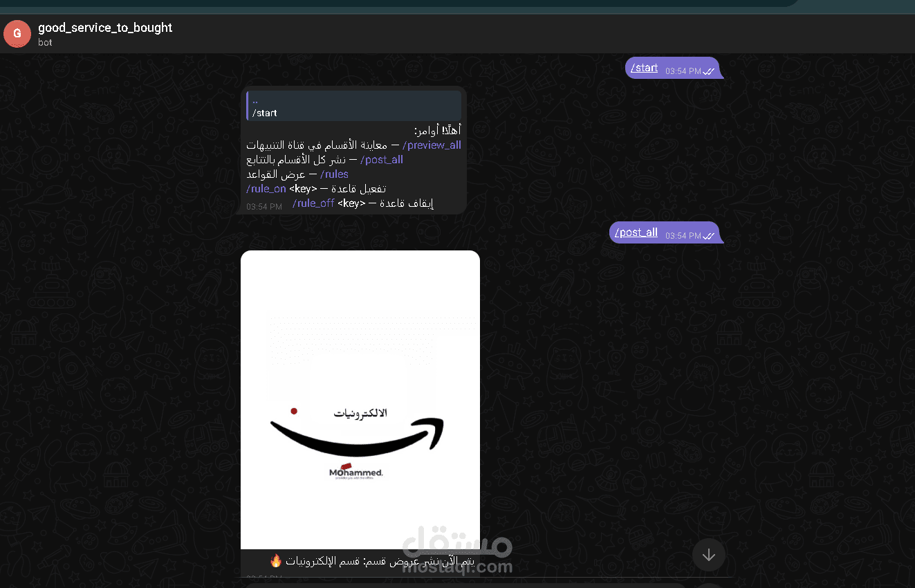The image size is (915, 588).
Task: Run the /rule_off command link
Action: (313, 203)
